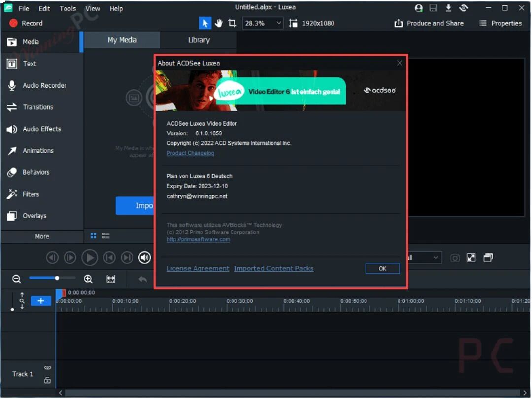Open the 28.3% zoom level dropdown

262,23
